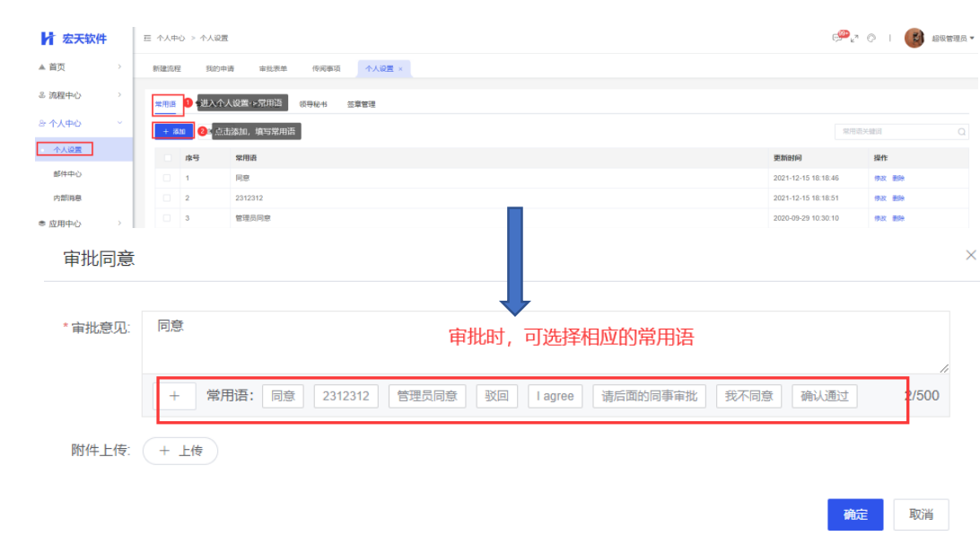Switch to the 传阅事项 tab
Screen dimensions: 980x545
point(327,69)
